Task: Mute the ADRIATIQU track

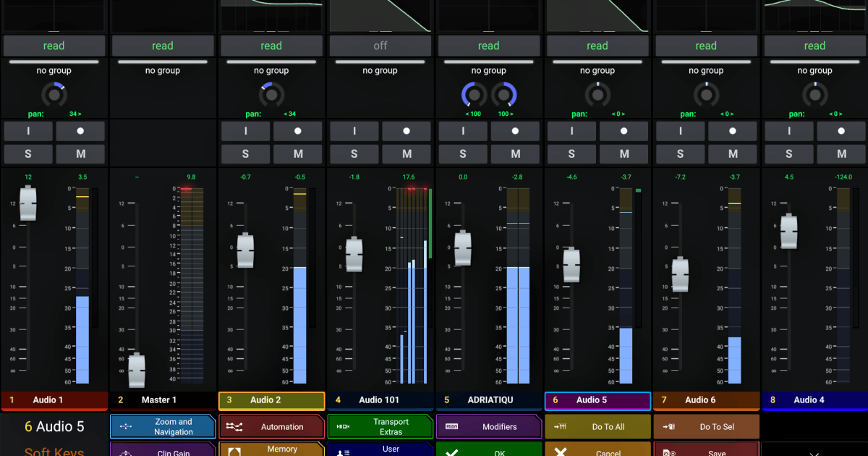Action: click(x=515, y=153)
